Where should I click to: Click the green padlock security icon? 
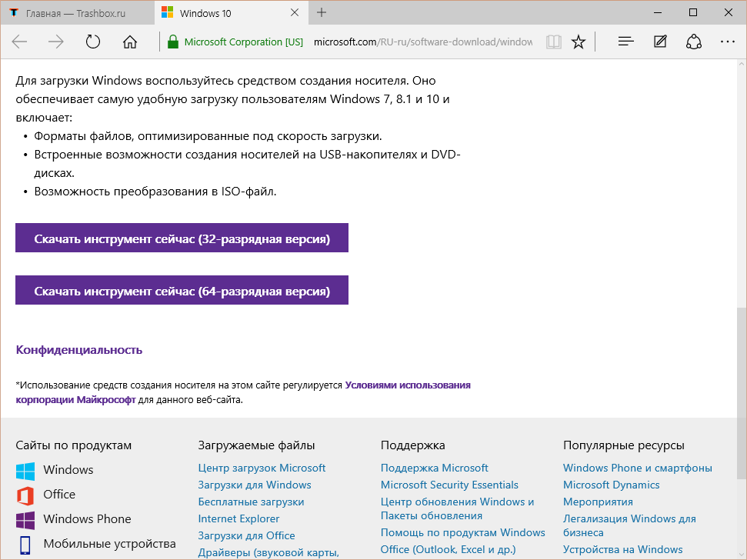click(173, 42)
